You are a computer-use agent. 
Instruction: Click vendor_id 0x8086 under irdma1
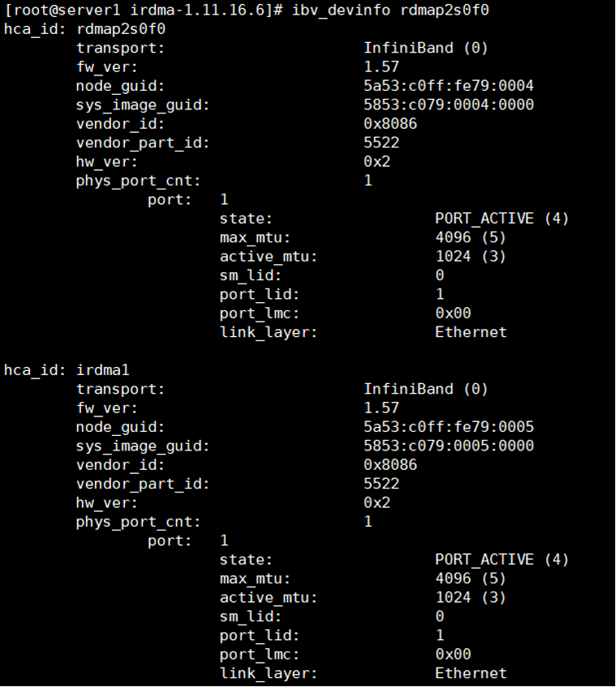(x=390, y=465)
